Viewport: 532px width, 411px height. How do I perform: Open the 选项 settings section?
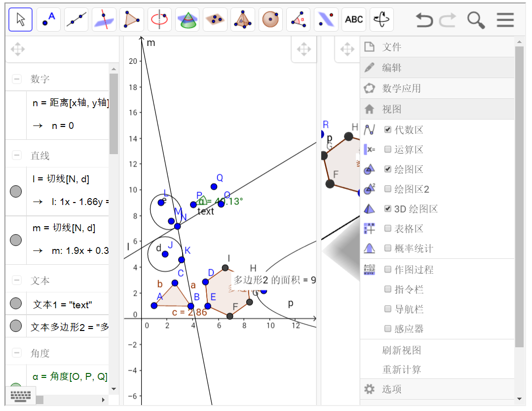[437, 389]
